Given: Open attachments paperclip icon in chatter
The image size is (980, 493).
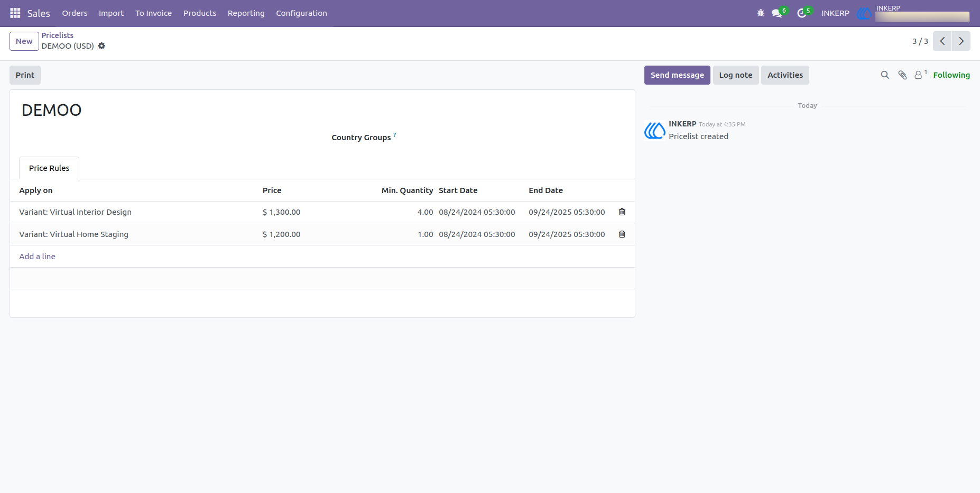Looking at the screenshot, I should [902, 75].
